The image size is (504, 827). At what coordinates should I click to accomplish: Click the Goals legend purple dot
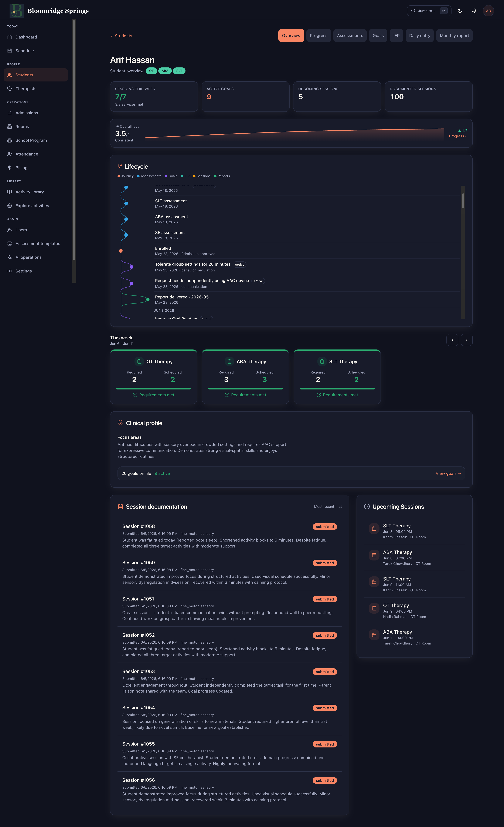click(x=166, y=176)
